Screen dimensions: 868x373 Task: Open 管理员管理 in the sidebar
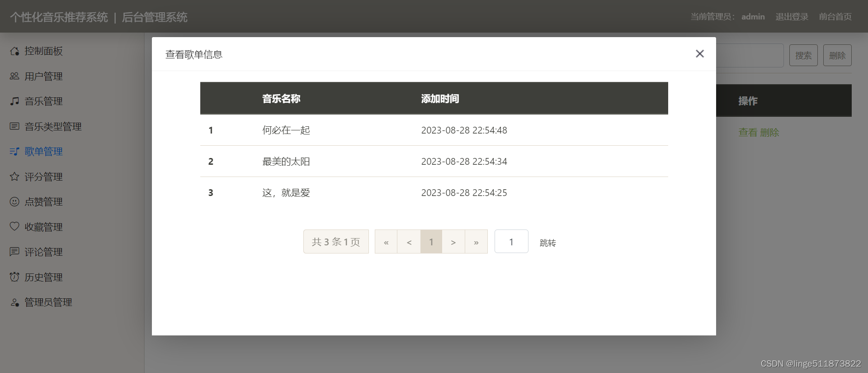48,302
